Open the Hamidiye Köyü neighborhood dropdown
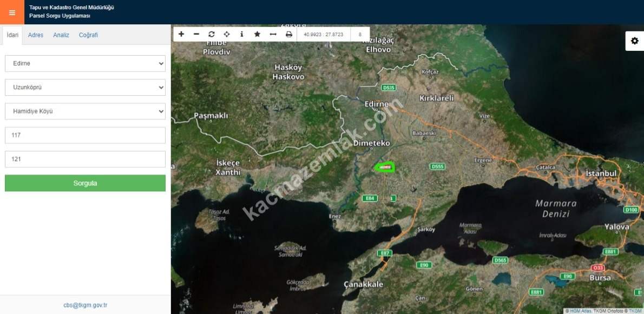644x314 pixels. pos(85,111)
